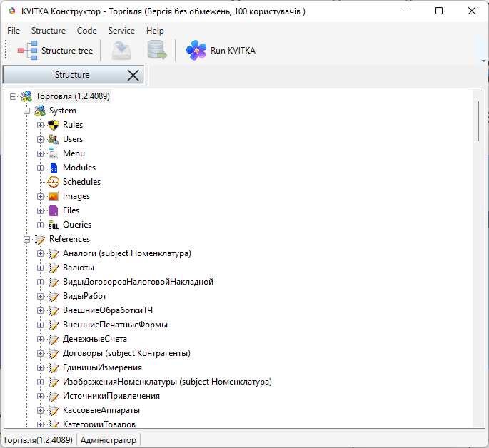The image size is (489, 448).
Task: Select the Торговля (1.2.4089) tree item
Action: (x=73, y=96)
